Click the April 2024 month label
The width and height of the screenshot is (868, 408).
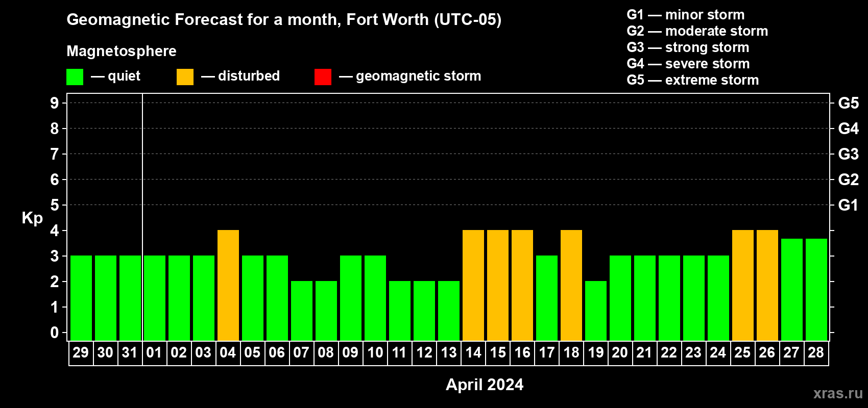(485, 385)
